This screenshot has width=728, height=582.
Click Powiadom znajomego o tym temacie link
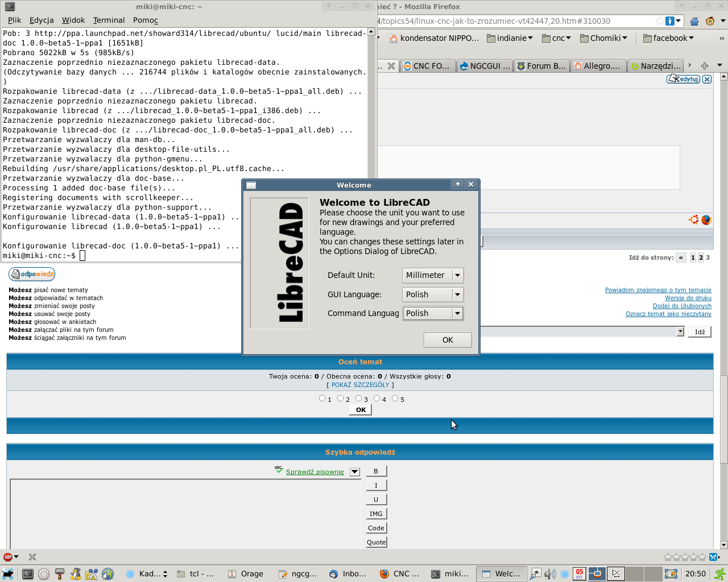658,290
